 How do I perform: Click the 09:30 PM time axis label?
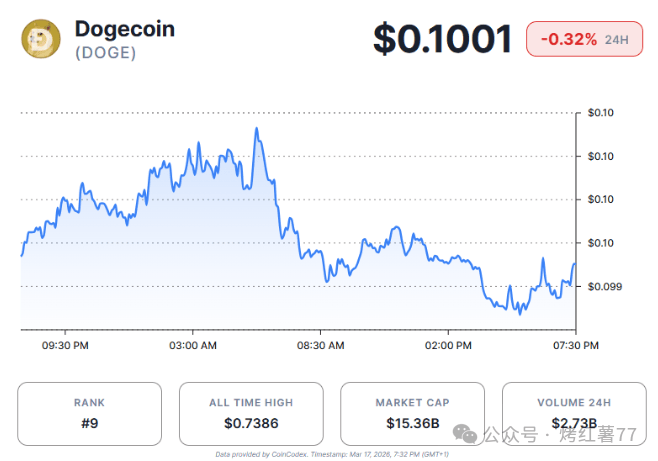pos(66,345)
